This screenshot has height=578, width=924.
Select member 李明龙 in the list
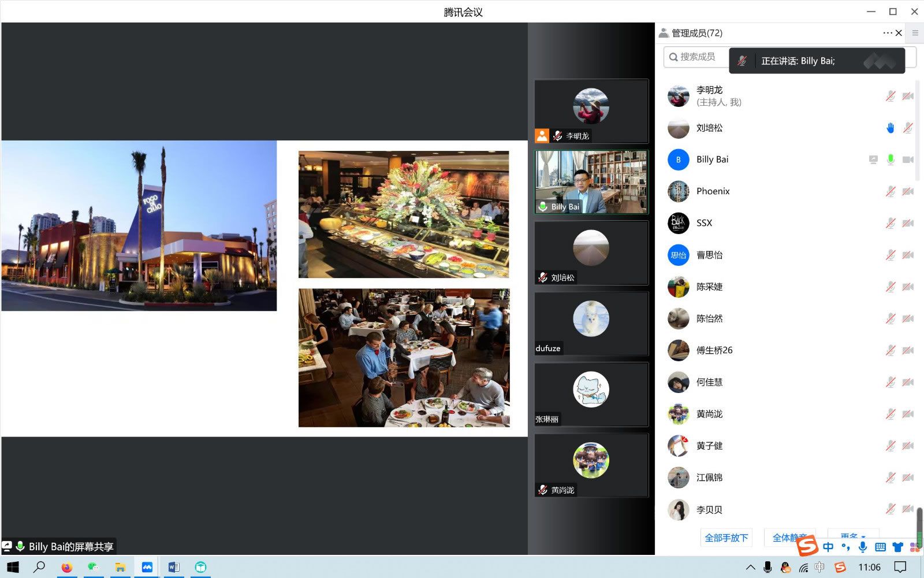(788, 96)
